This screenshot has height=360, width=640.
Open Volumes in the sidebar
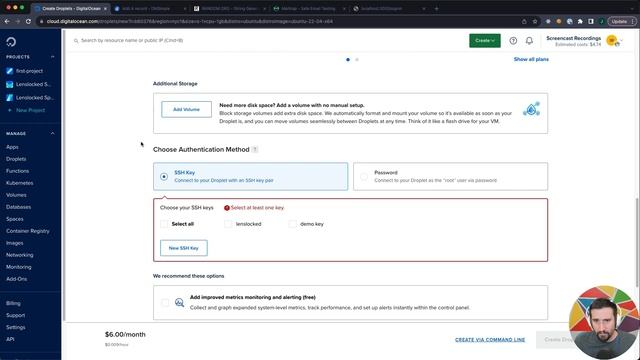(16, 195)
